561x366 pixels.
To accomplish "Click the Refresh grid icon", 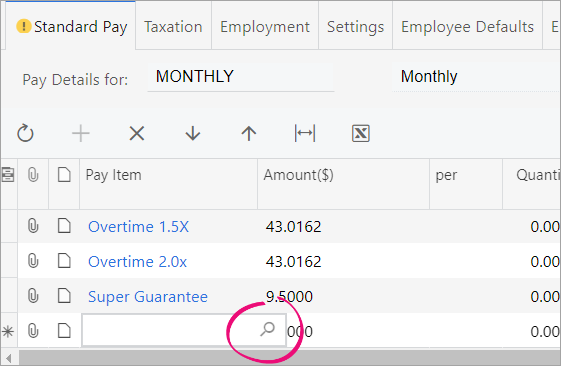I will pyautogui.click(x=25, y=133).
